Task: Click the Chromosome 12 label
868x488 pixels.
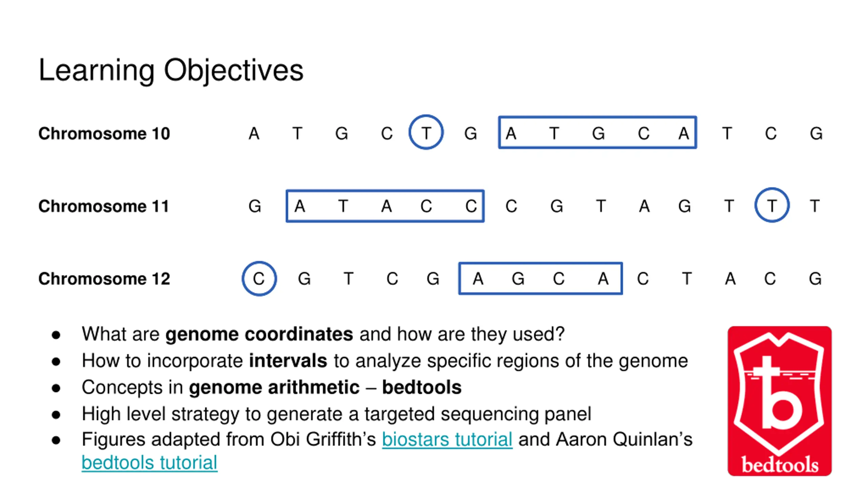Action: click(104, 279)
